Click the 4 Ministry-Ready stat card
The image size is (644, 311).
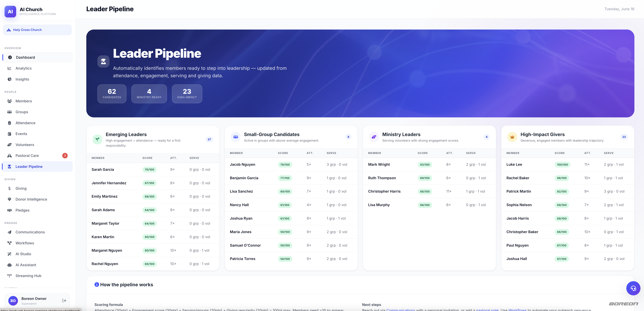(x=149, y=94)
